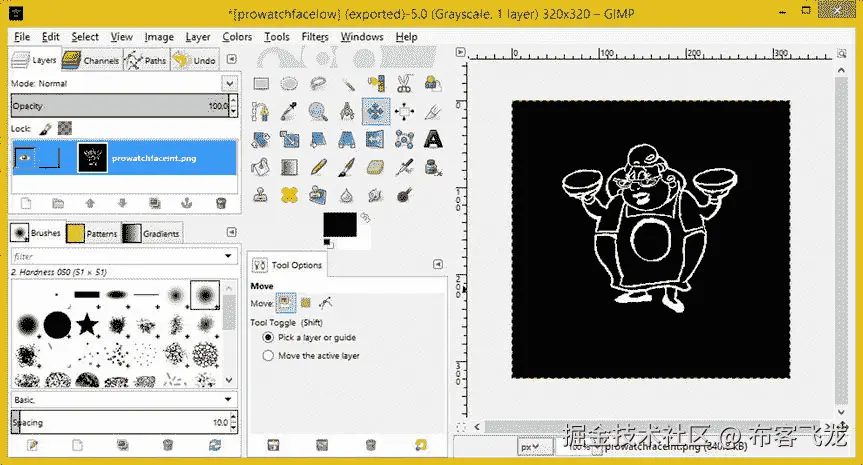This screenshot has width=863, height=465.
Task: Open Brushes dock tab configuration menu
Action: pyautogui.click(x=232, y=232)
